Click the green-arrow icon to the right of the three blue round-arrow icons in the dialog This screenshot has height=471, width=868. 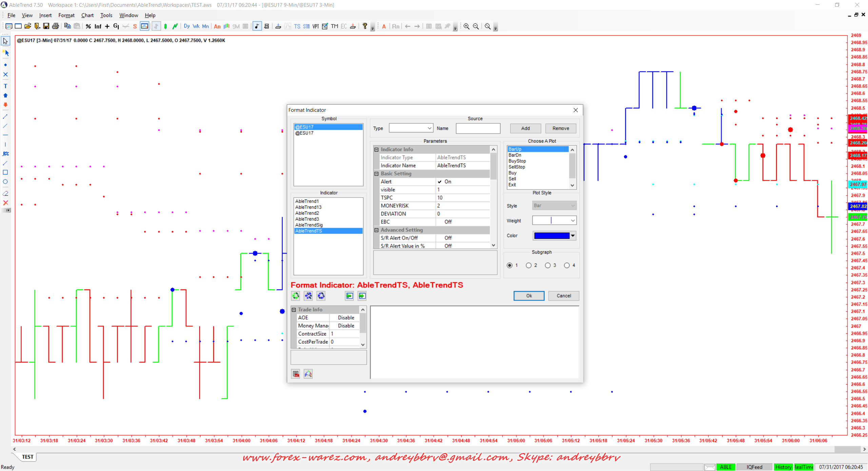349,296
